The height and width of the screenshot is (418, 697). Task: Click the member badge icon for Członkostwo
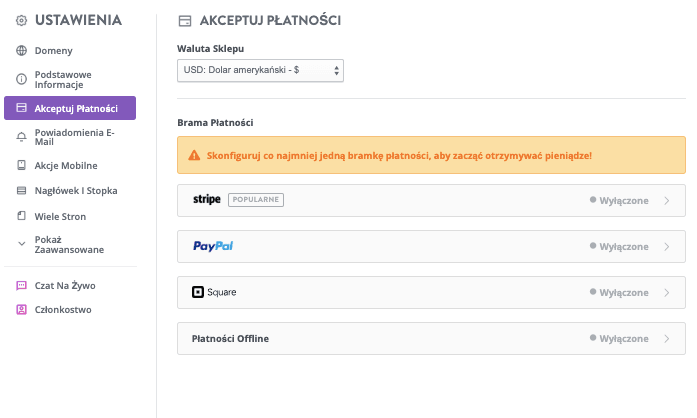pyautogui.click(x=21, y=310)
